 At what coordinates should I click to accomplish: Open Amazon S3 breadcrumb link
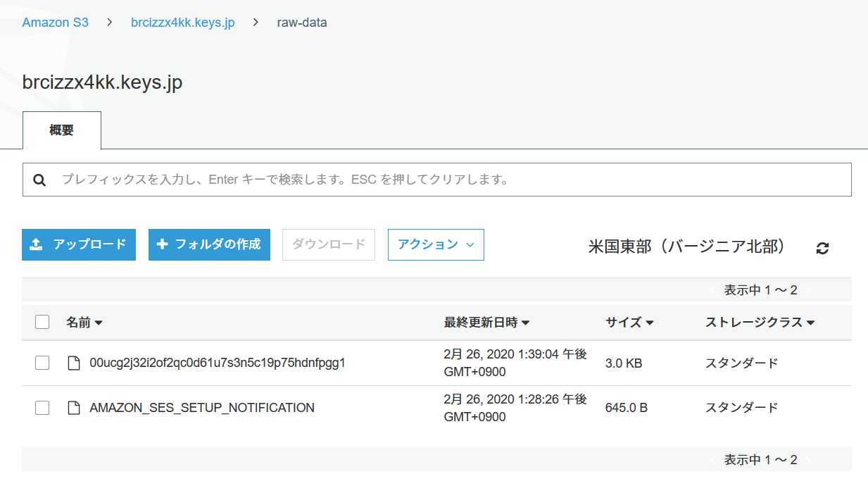[x=56, y=22]
